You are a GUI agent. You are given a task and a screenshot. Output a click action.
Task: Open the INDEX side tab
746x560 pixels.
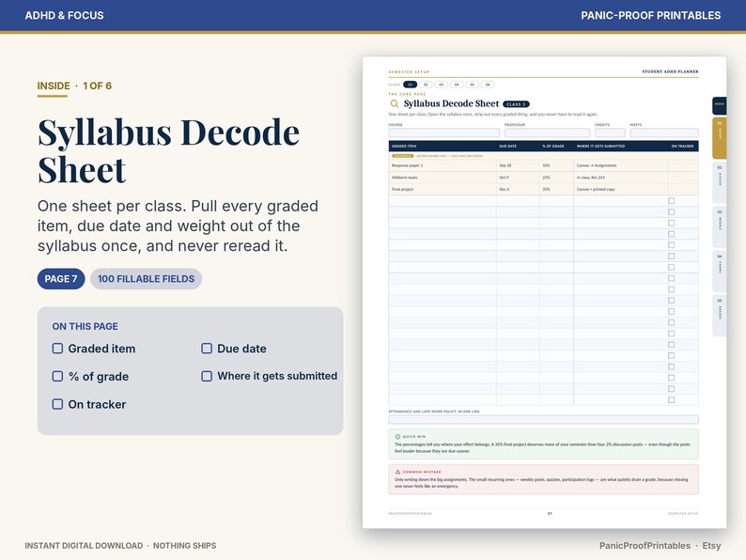pyautogui.click(x=720, y=105)
